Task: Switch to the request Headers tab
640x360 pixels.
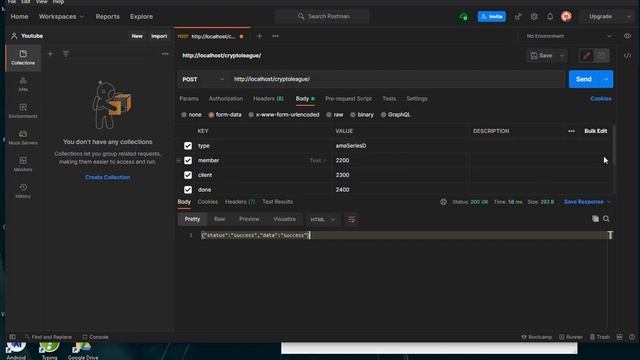Action: click(268, 99)
